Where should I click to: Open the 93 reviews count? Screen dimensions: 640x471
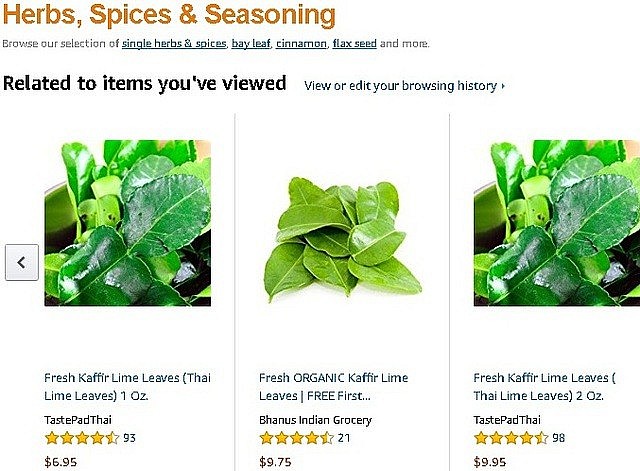130,438
